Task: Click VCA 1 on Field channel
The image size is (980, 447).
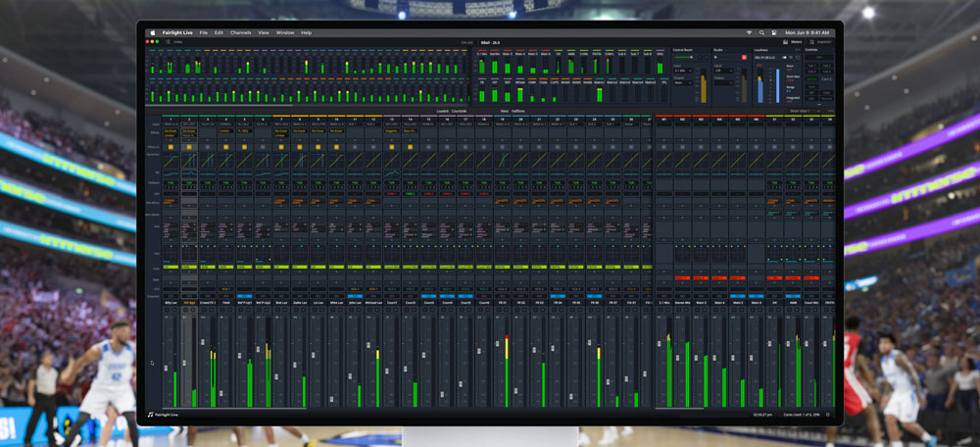Action: 225,289
